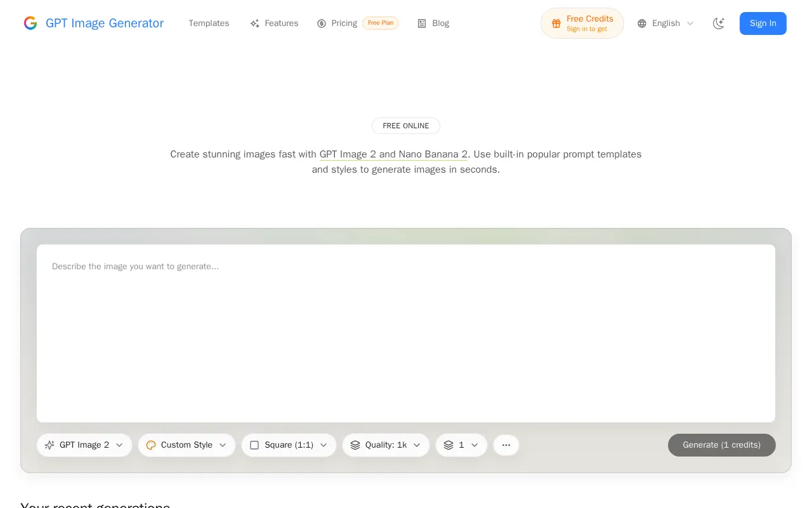Open the Templates menu item
Viewport: 812px width, 508px height.
point(209,23)
